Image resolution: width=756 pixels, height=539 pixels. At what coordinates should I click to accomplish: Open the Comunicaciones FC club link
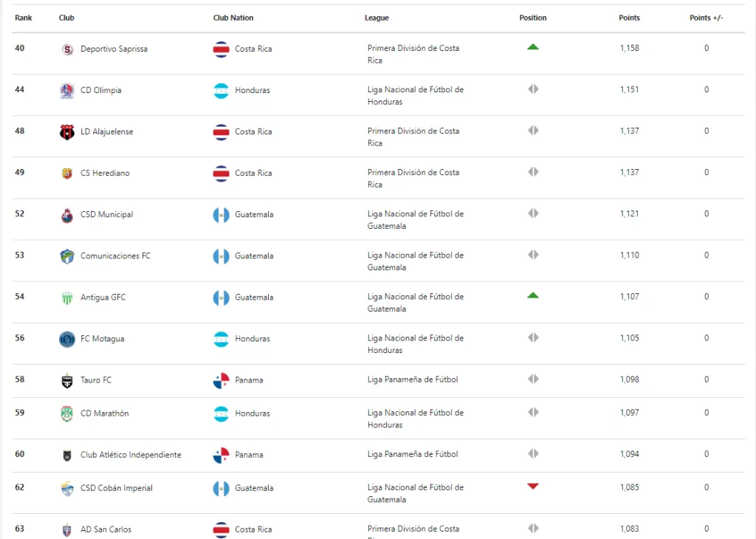pyautogui.click(x=115, y=256)
